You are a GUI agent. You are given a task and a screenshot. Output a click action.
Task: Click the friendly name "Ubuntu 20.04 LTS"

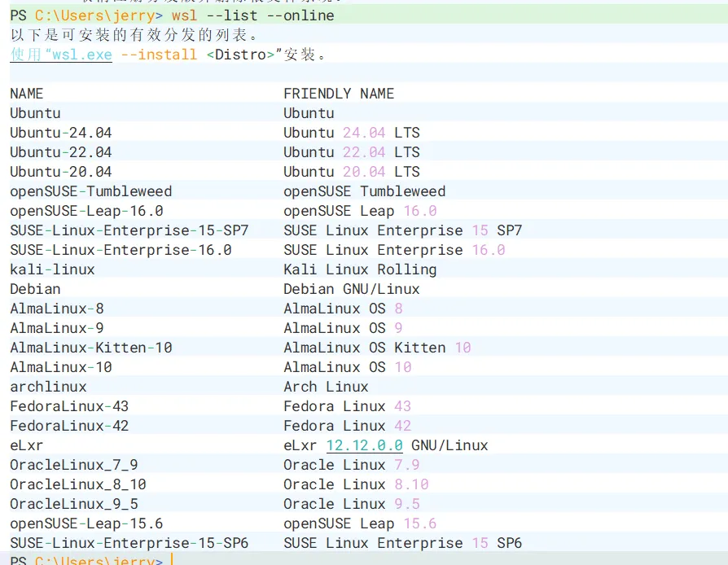tap(352, 172)
